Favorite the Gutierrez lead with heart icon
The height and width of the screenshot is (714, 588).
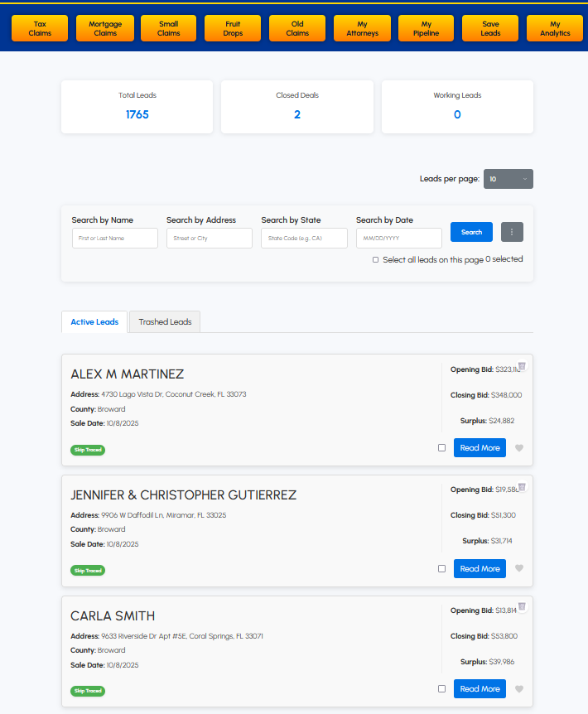[x=519, y=569]
